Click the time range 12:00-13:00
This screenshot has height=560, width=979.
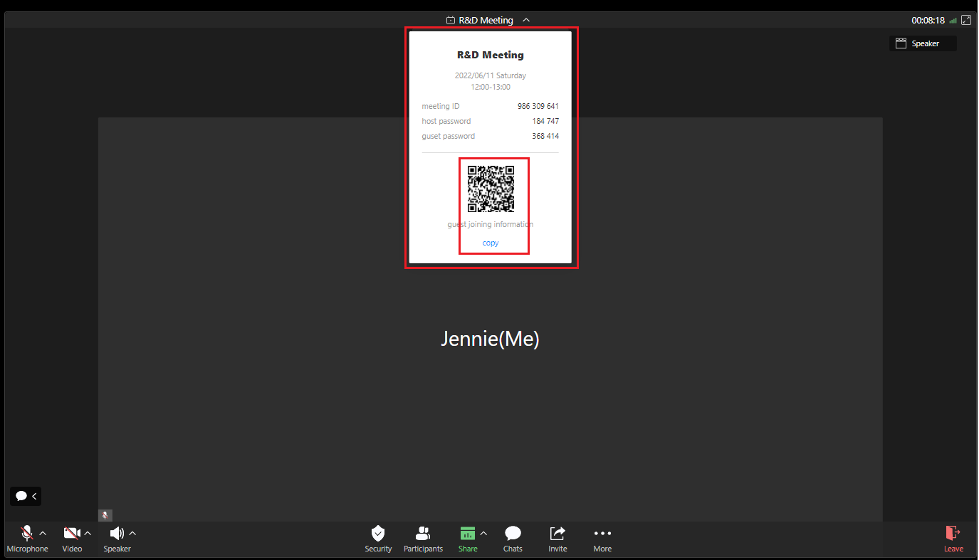point(491,87)
